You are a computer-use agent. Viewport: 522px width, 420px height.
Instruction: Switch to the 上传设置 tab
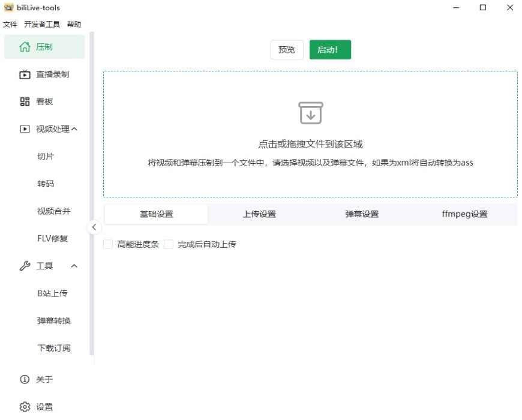tap(259, 214)
